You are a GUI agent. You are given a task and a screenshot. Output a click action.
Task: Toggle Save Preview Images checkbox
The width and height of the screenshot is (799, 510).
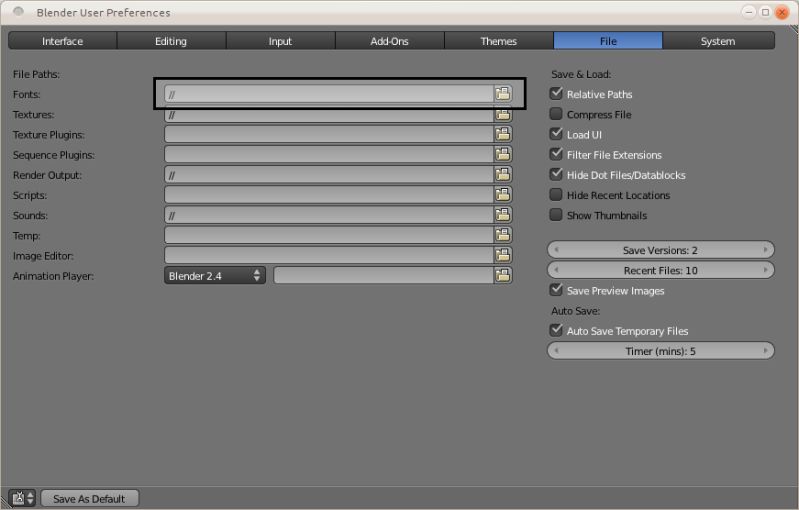click(556, 290)
